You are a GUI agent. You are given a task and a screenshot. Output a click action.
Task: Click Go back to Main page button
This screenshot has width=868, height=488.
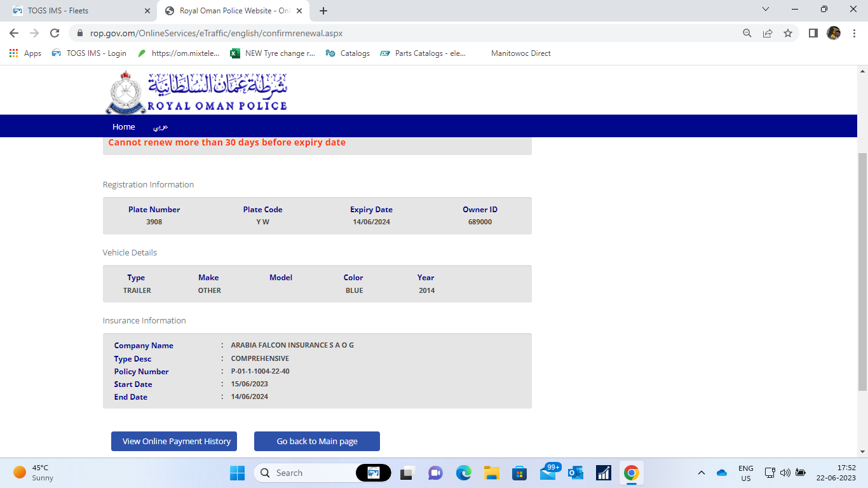(x=316, y=441)
